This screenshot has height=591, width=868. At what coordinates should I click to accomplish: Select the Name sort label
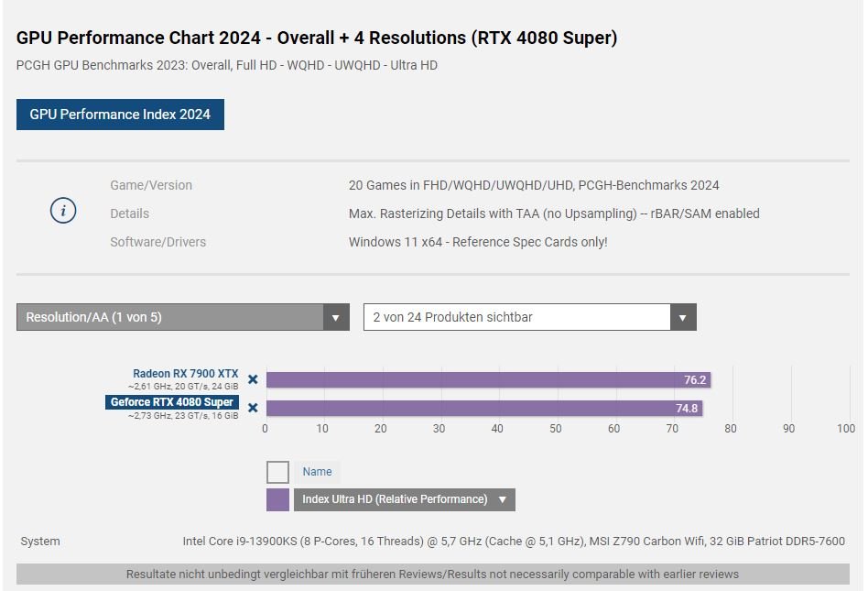tap(317, 472)
